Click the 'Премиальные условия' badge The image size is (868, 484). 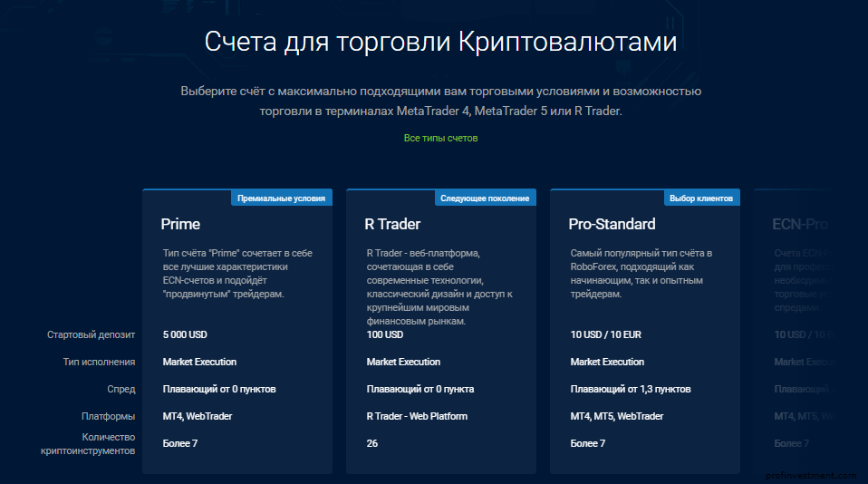coord(281,198)
